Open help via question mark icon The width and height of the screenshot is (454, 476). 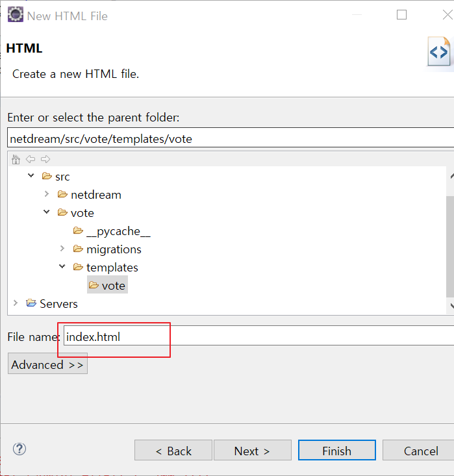coord(19,449)
